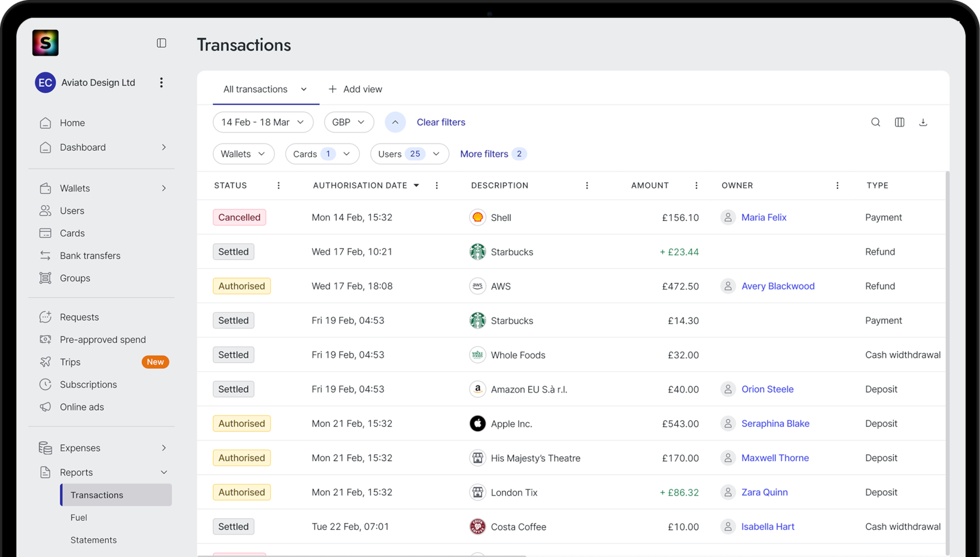Open Amount column options menu
Image resolution: width=980 pixels, height=557 pixels.
point(696,186)
